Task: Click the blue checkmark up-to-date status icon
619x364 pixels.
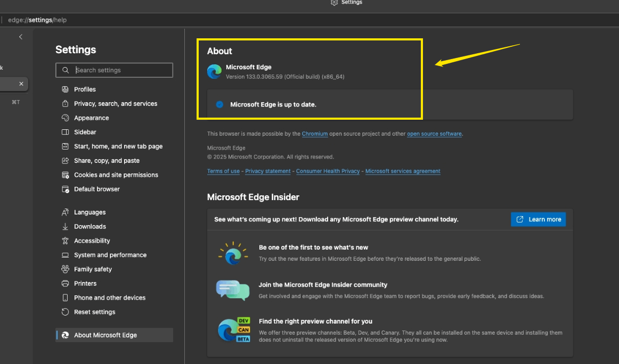Action: click(219, 104)
